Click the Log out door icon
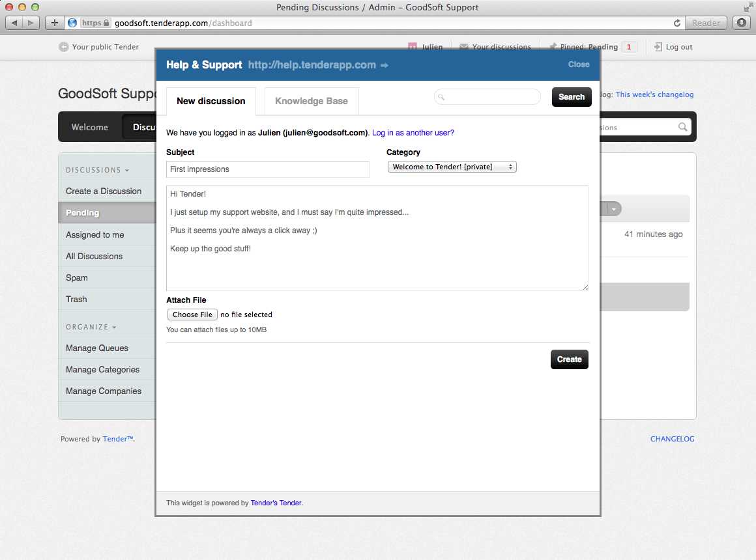 pos(658,47)
